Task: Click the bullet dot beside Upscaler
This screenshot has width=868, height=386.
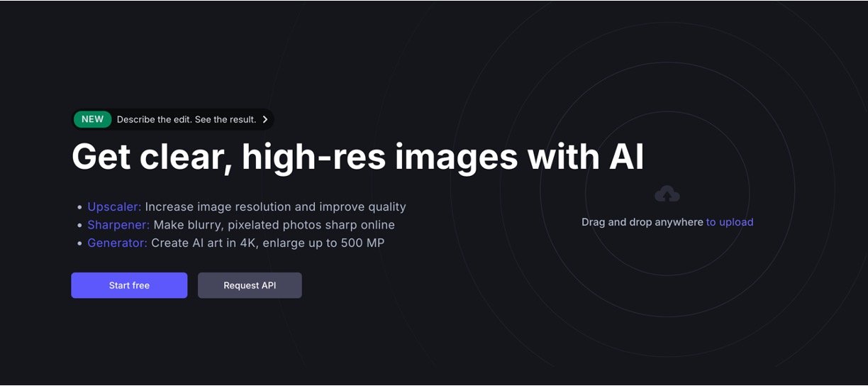Action: coord(80,207)
